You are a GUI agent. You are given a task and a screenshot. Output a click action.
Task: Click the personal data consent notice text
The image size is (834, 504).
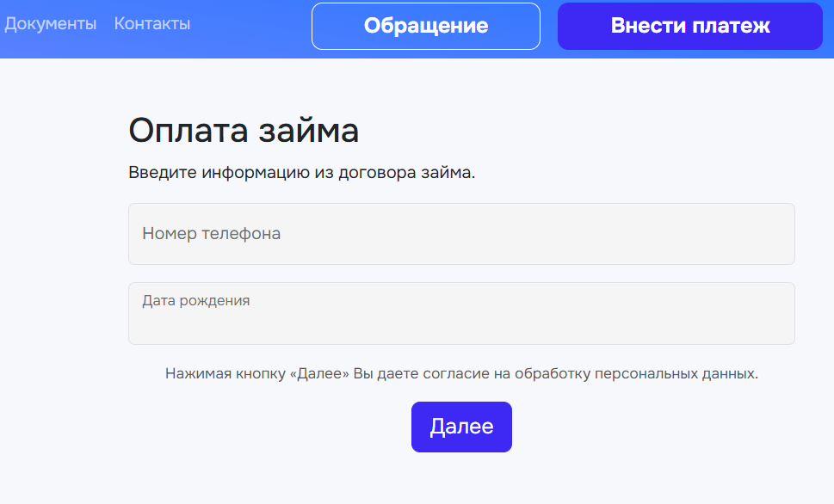click(461, 374)
